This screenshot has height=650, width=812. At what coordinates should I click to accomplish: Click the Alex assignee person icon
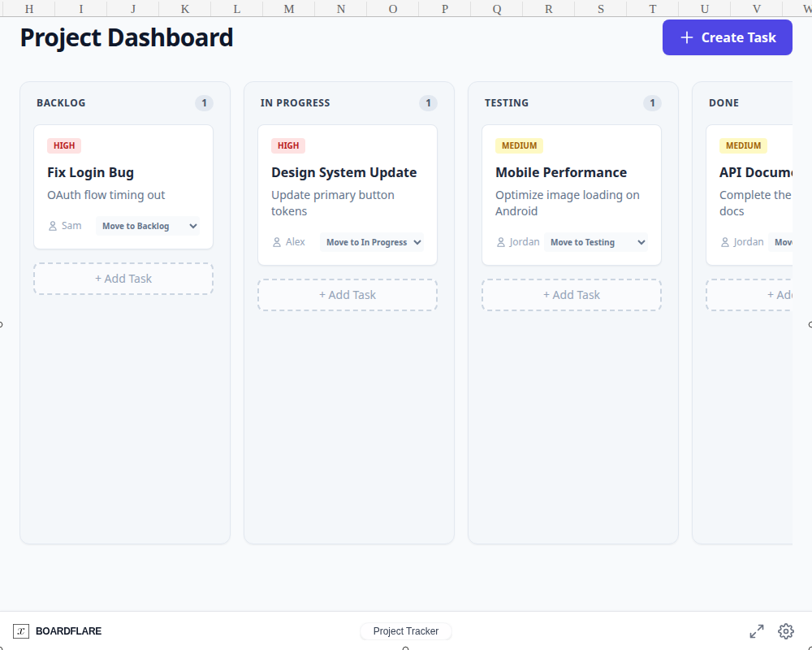click(277, 242)
